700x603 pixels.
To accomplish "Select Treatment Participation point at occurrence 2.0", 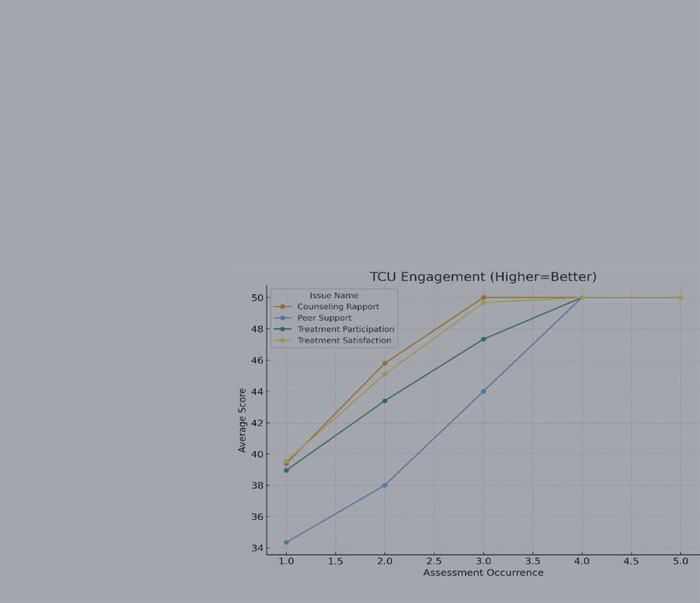I will (385, 401).
